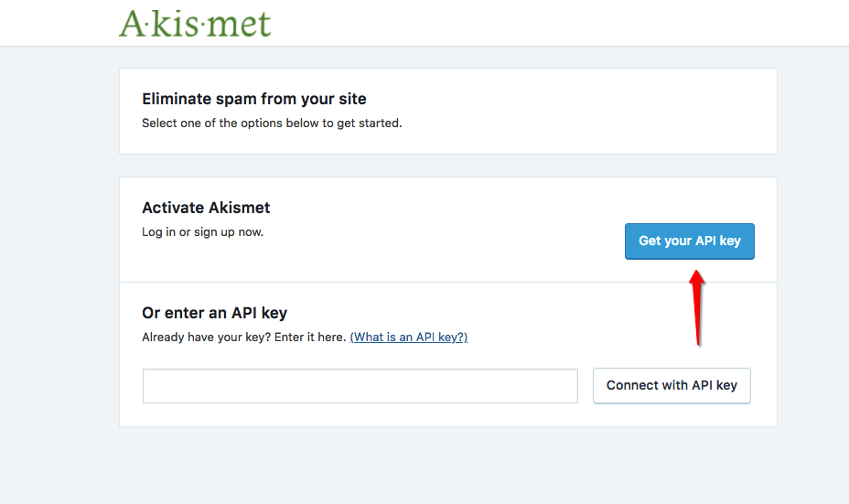
Task: Click the Connect with API key button
Action: tap(672, 385)
